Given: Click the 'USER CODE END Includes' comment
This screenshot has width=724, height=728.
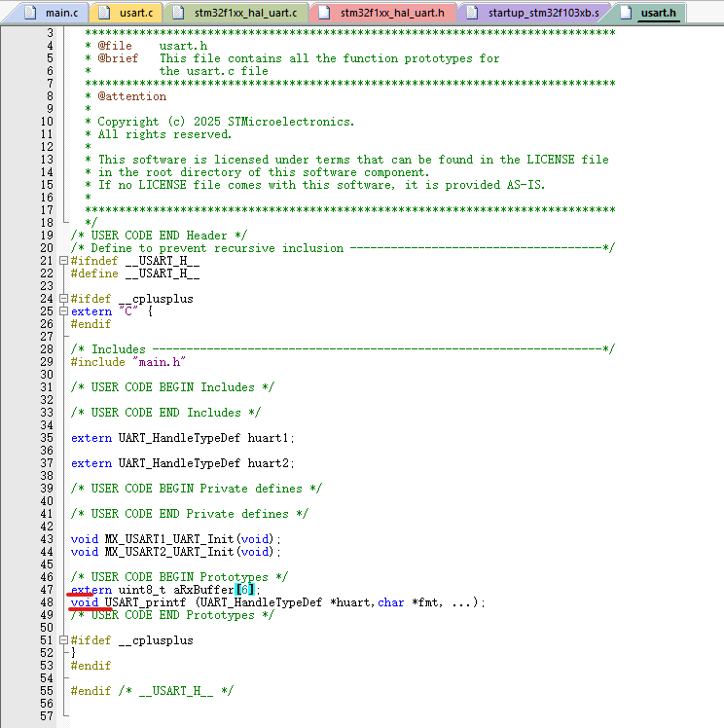Looking at the screenshot, I should pyautogui.click(x=165, y=413).
